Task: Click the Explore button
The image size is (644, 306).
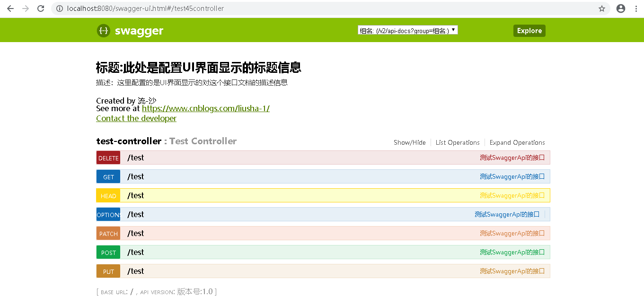Action: coord(529,31)
